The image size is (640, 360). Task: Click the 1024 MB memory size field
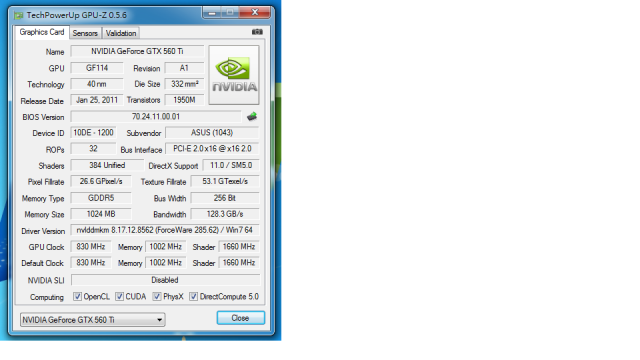(x=101, y=214)
